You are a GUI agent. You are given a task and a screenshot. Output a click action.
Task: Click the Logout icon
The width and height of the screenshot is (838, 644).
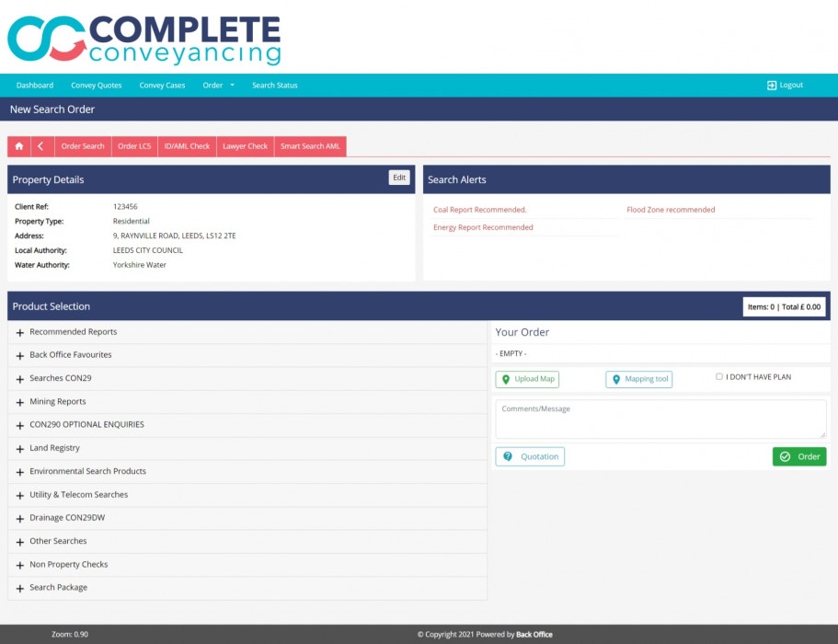click(772, 86)
